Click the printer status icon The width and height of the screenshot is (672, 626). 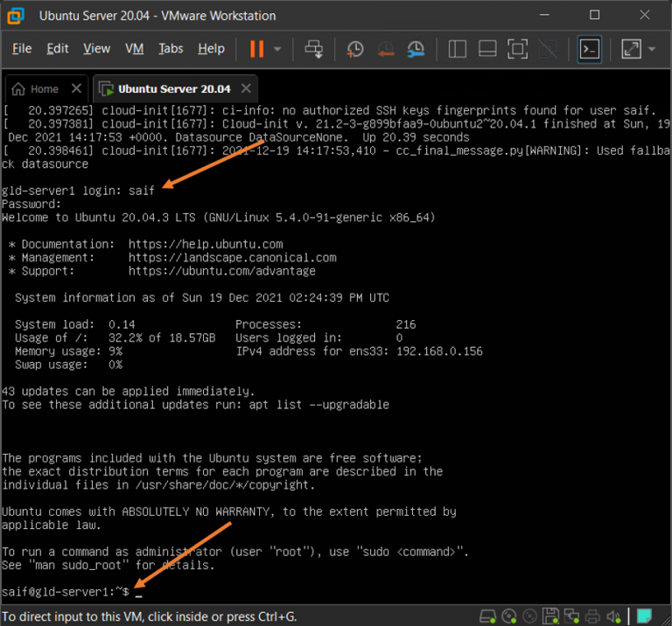pos(592,616)
